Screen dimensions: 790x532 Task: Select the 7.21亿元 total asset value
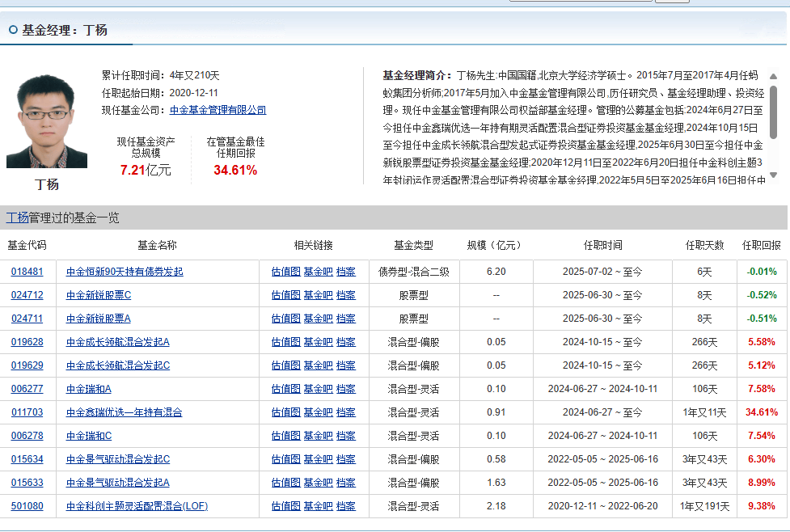tap(145, 171)
